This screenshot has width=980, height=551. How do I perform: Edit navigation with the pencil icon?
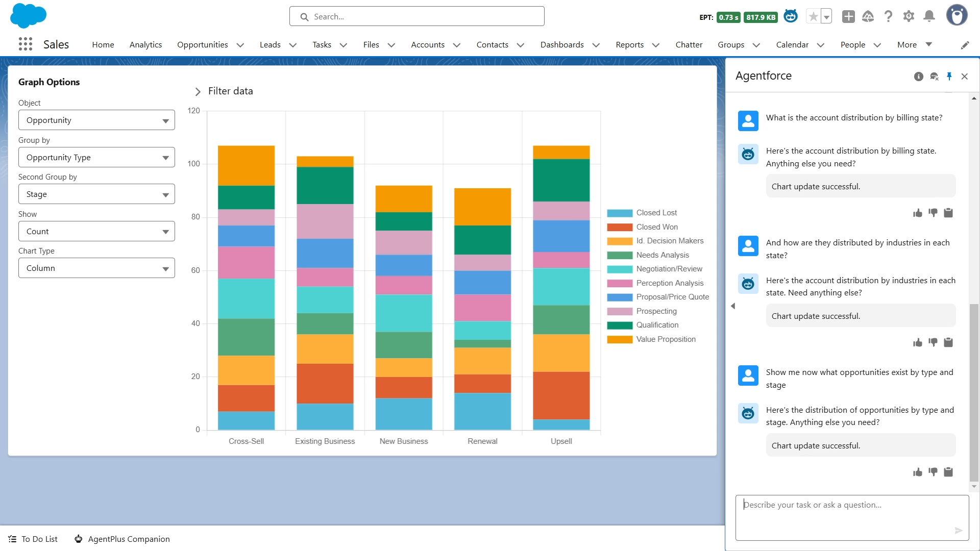[x=965, y=45]
